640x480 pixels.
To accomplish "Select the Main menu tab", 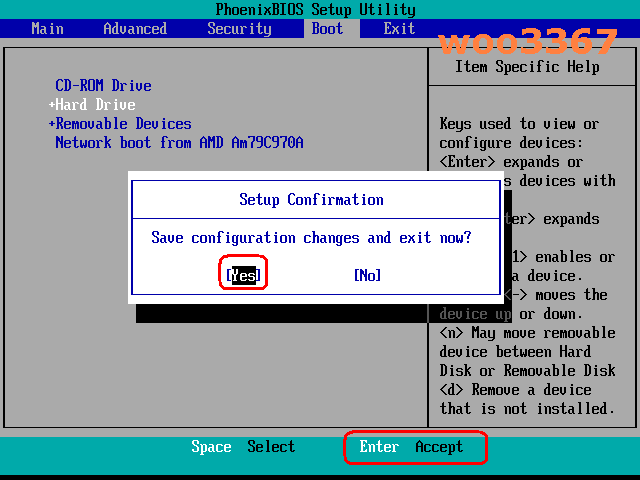I will [47, 29].
